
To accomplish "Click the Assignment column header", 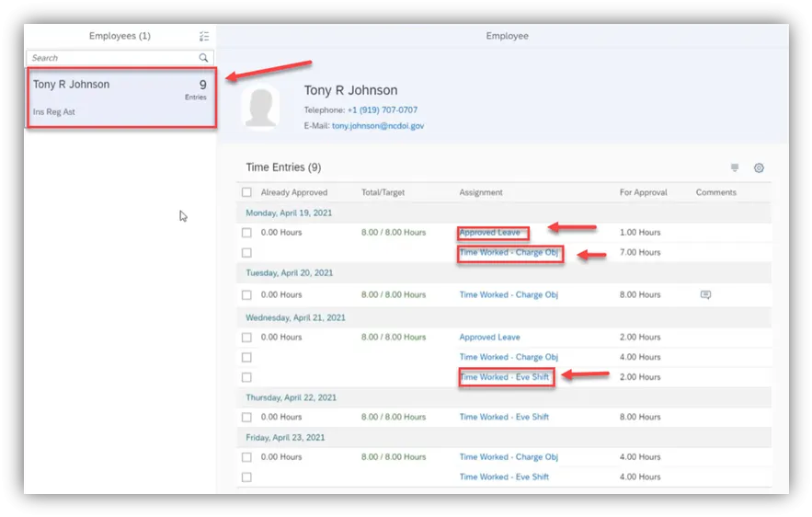I will [x=481, y=193].
